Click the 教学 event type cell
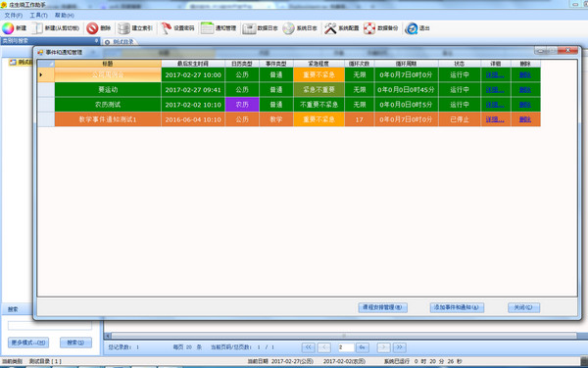The image size is (588, 368). click(276, 119)
